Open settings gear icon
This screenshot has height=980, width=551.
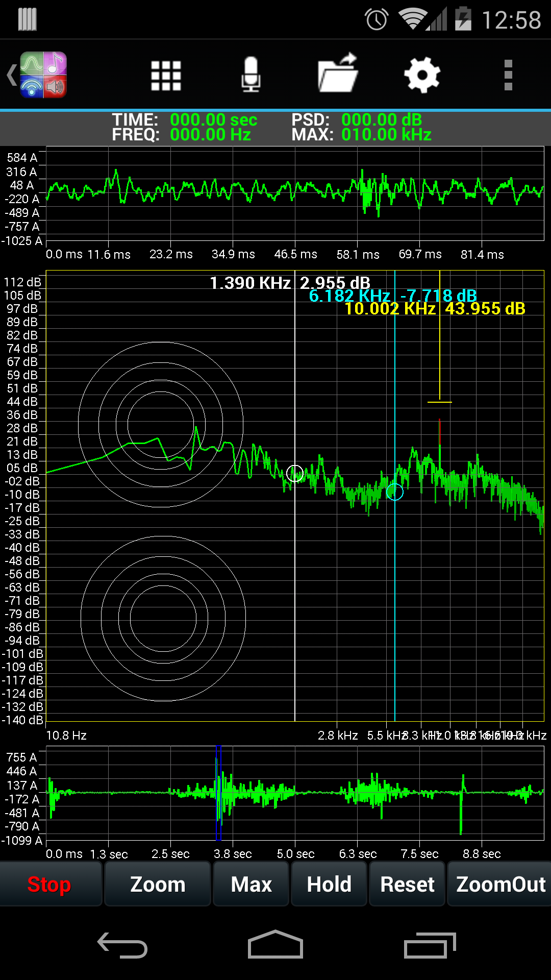[x=422, y=75]
